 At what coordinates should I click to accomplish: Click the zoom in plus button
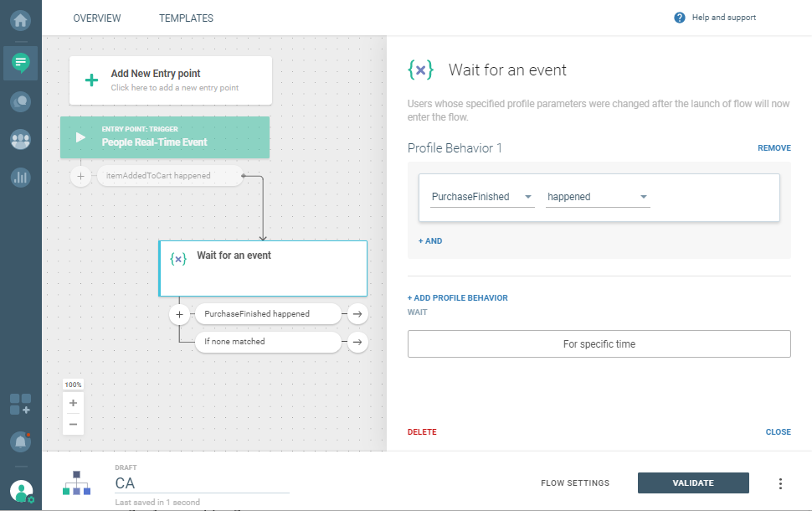pos(74,403)
